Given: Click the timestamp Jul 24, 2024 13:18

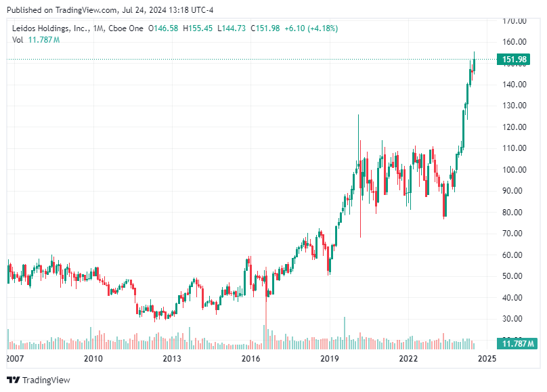Looking at the screenshot, I should coord(156,10).
